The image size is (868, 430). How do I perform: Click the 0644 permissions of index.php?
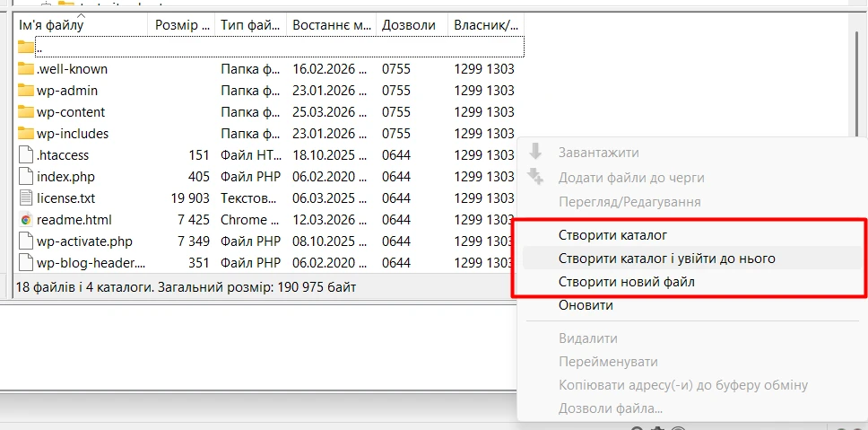pos(396,177)
